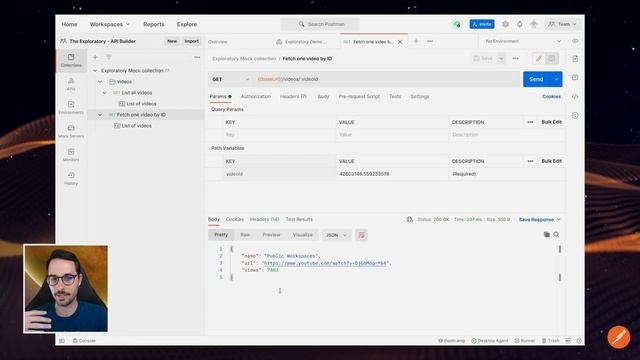640x360 pixels.
Task: Open the History sidebar panel
Action: [71, 179]
